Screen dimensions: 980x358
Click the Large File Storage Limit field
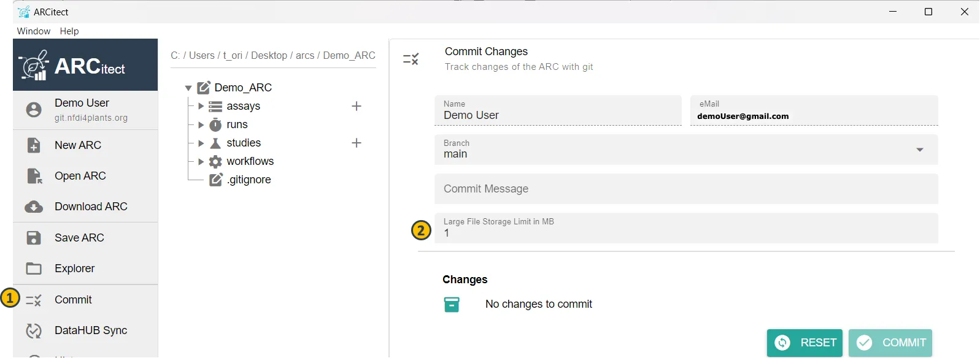coord(685,229)
